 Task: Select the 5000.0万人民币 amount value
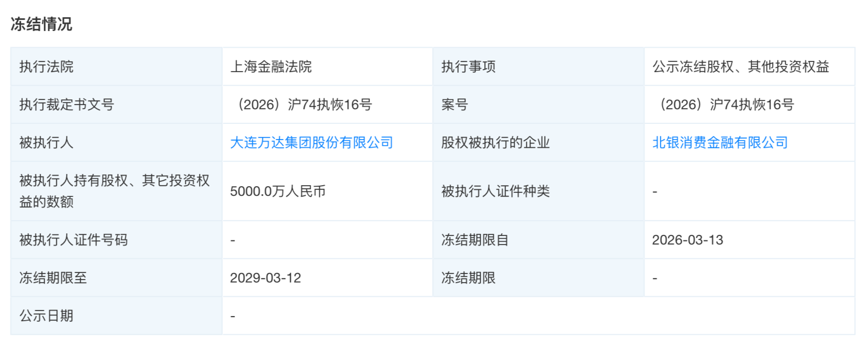tap(278, 191)
